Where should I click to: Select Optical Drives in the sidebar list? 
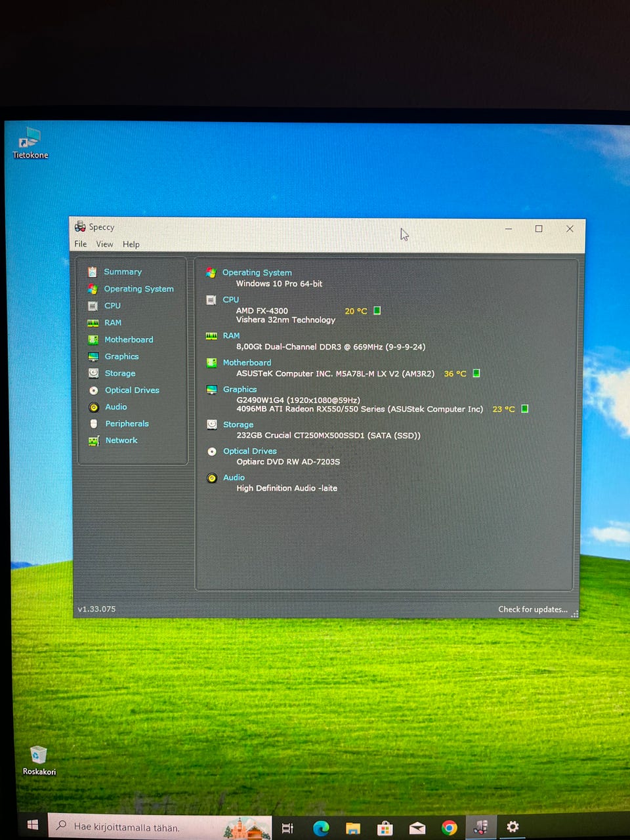132,390
